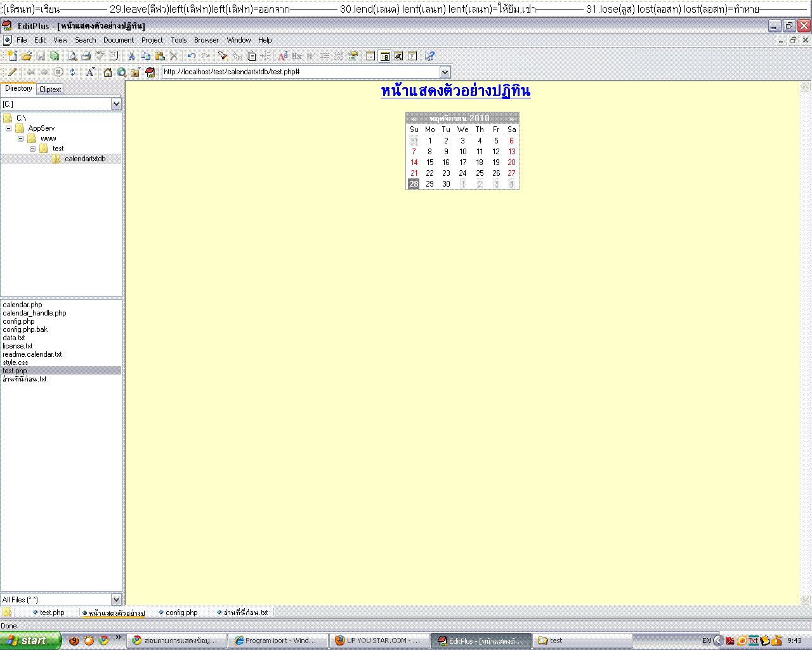Click the browser Search globe icon
The width and height of the screenshot is (812, 650).
(122, 72)
